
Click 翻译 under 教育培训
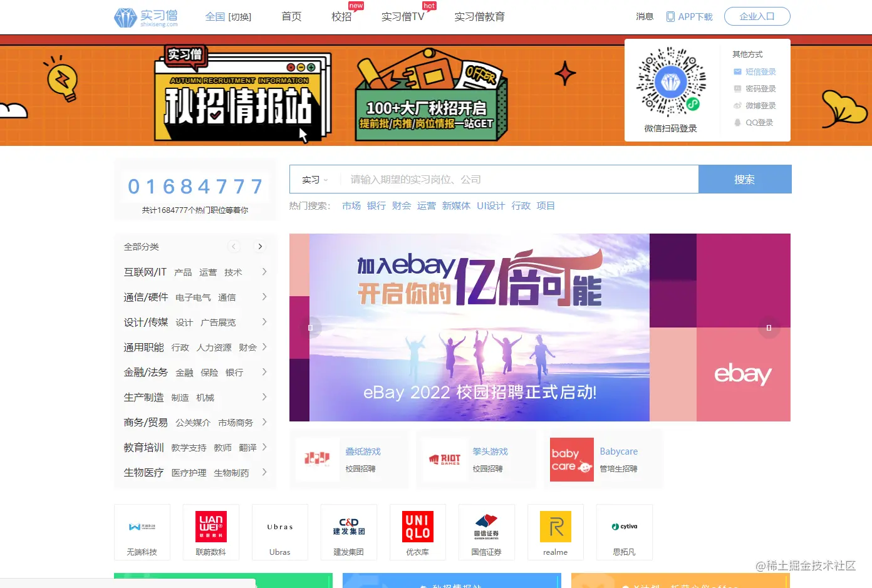tap(247, 448)
